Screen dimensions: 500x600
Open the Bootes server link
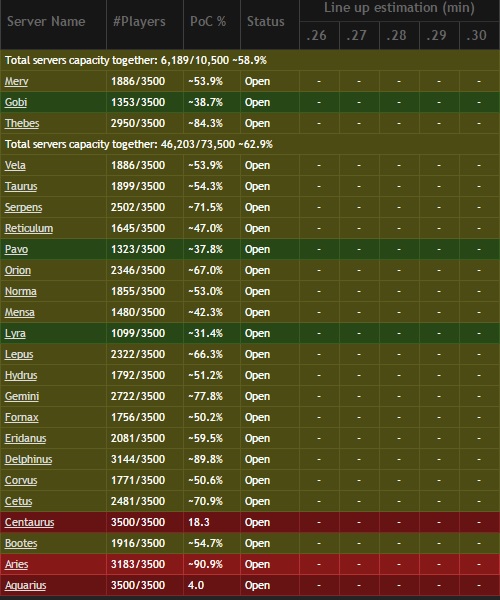(x=21, y=544)
